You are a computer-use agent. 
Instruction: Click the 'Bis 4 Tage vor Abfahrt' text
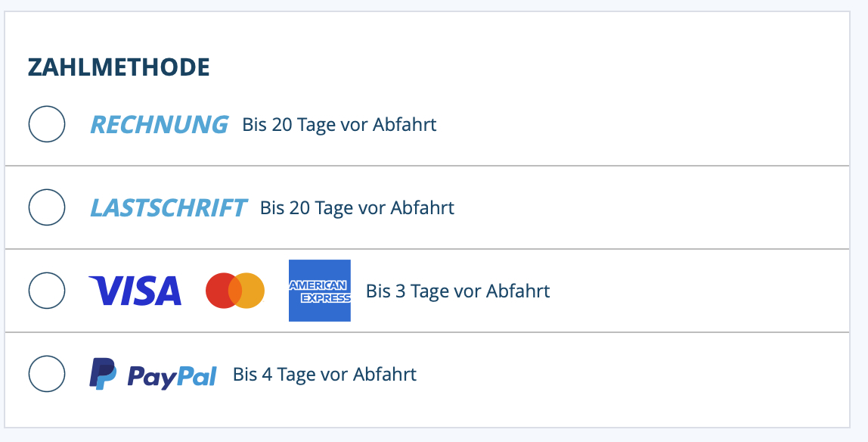pyautogui.click(x=324, y=375)
